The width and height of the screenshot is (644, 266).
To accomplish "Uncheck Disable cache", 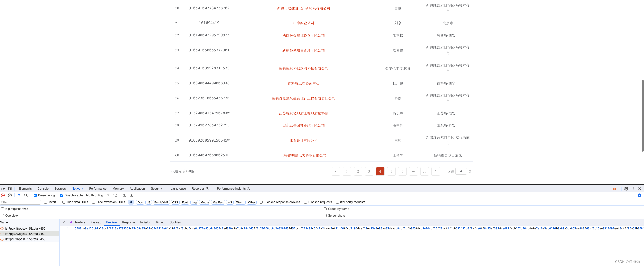I will click(x=62, y=195).
